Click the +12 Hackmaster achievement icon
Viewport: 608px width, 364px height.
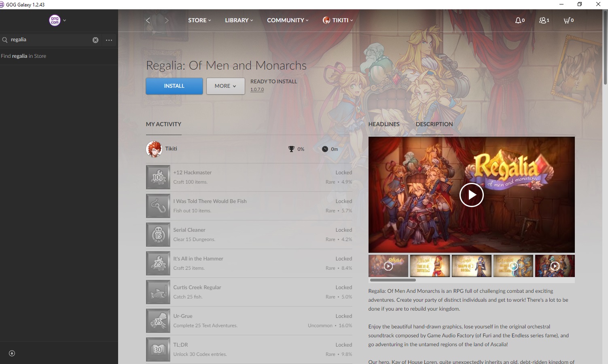[x=158, y=177]
